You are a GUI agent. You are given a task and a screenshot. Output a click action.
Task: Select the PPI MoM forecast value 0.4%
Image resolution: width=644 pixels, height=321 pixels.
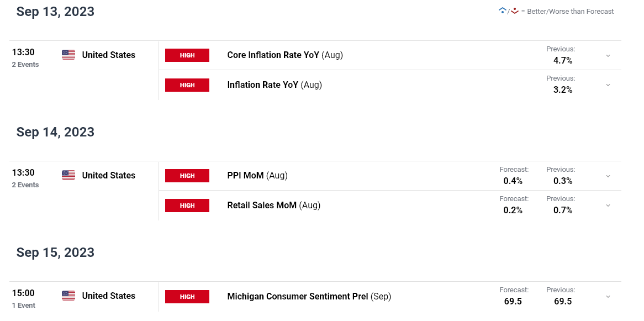coord(513,181)
